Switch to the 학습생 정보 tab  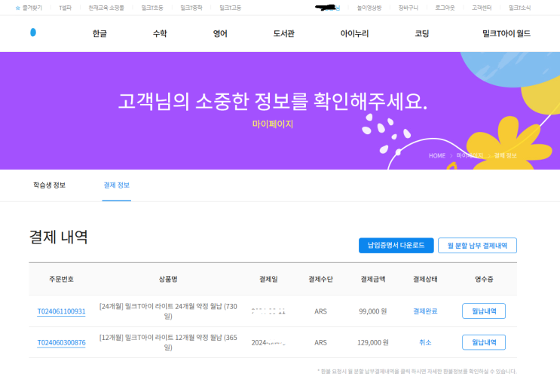tap(49, 185)
